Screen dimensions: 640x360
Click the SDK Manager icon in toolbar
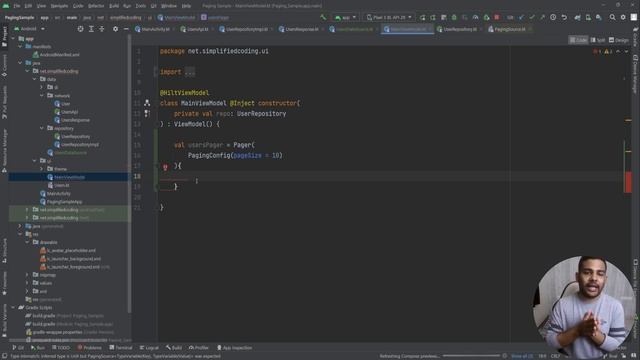[599, 18]
